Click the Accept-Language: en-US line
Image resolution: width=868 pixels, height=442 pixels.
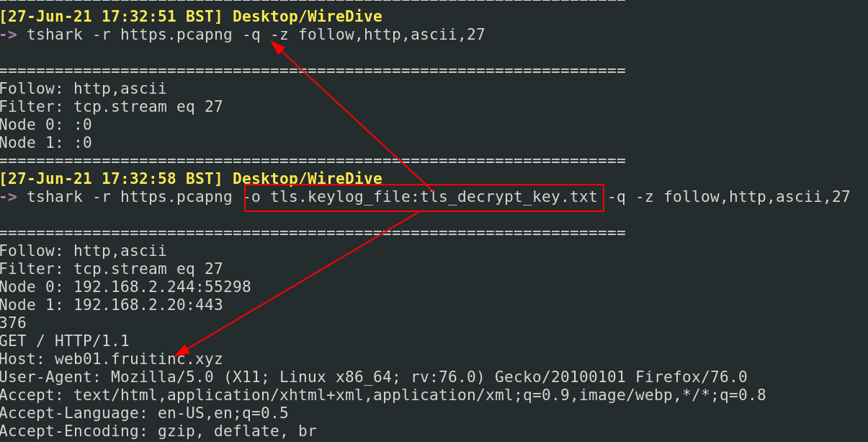coord(143,413)
